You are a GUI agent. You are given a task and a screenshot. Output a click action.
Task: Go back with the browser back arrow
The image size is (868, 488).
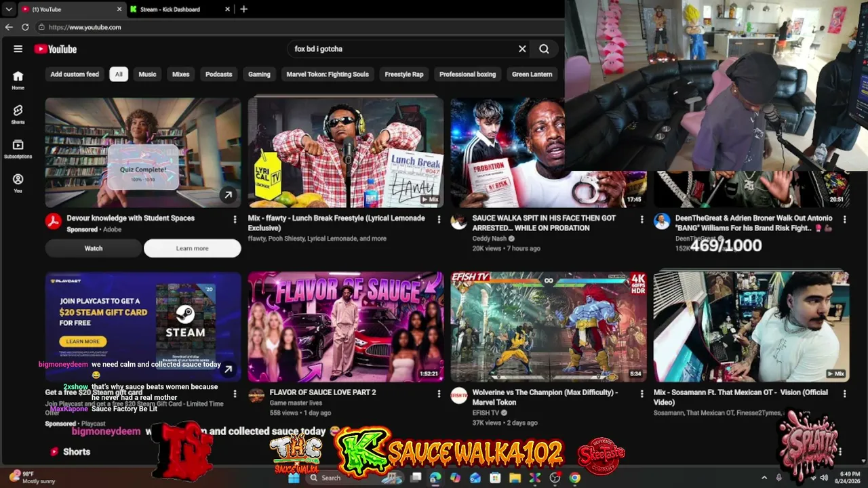pyautogui.click(x=9, y=27)
